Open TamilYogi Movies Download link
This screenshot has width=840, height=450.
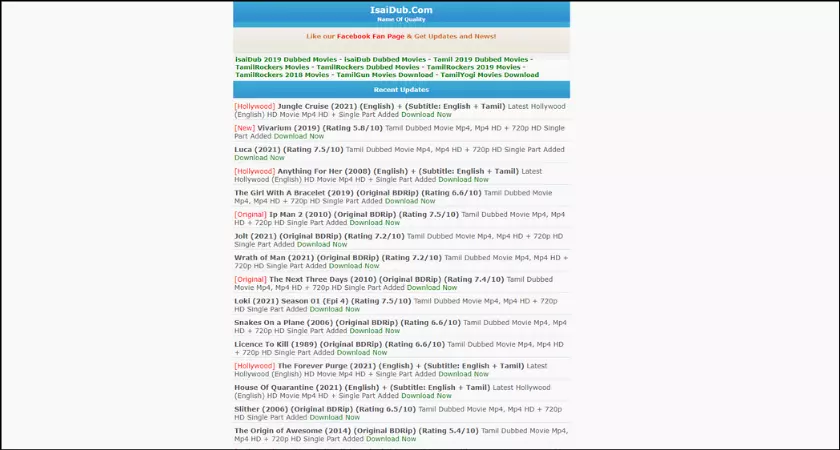(x=490, y=75)
